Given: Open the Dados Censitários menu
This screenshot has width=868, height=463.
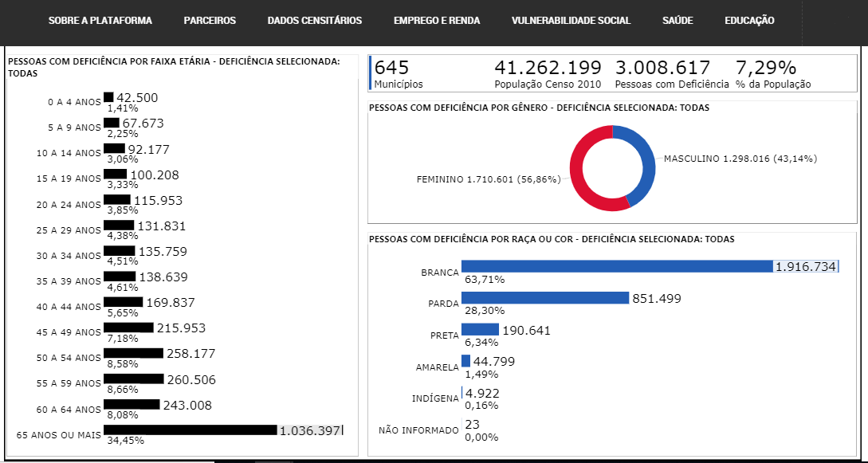Looking at the screenshot, I should click(x=314, y=21).
